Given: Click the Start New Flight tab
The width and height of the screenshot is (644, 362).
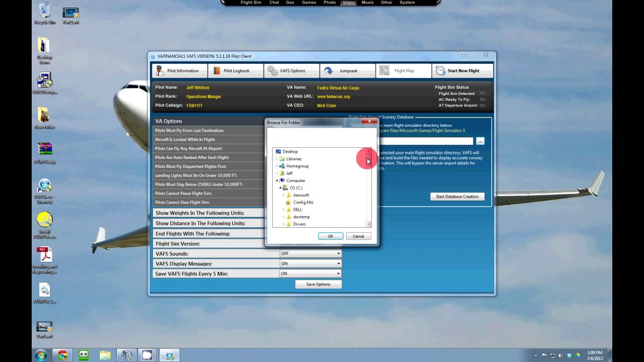Looking at the screenshot, I should click(462, 71).
